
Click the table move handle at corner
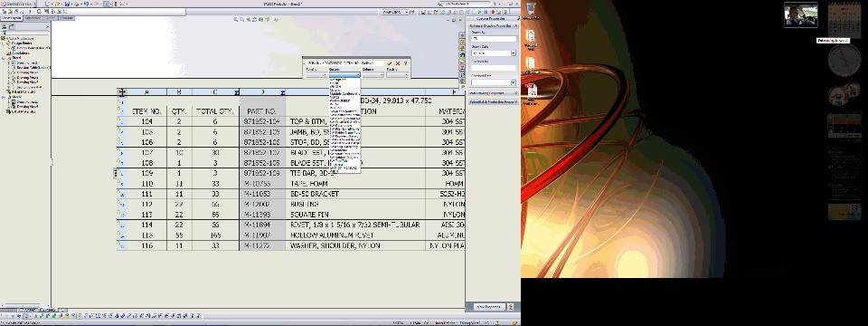[x=122, y=92]
